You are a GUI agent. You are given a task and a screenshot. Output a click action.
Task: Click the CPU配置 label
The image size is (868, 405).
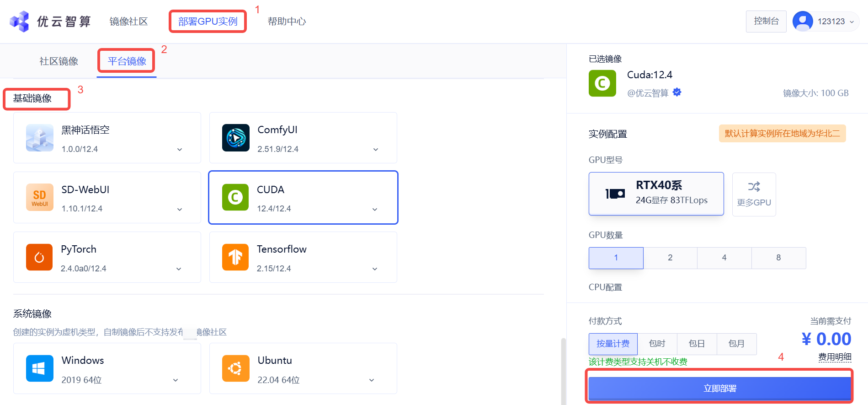605,287
